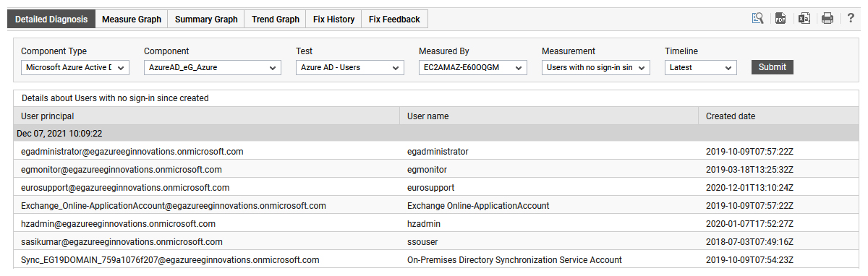The width and height of the screenshot is (868, 276).
Task: Click user name Exchange Online-ApplicationAccount
Action: tap(478, 206)
